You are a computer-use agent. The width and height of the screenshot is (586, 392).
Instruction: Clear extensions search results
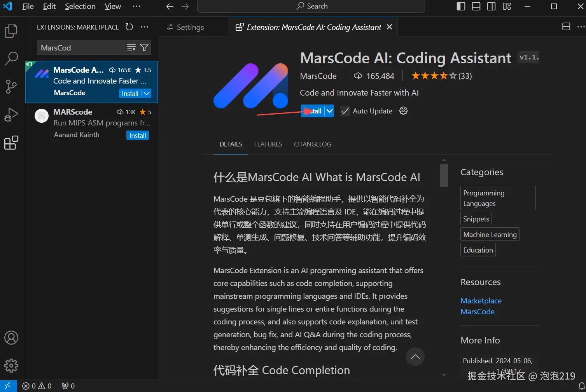pos(131,47)
